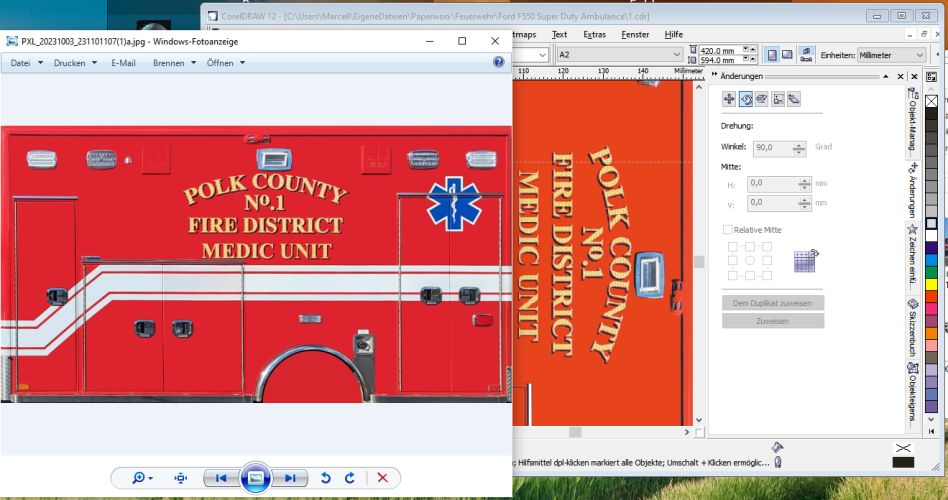Pick the yellow swatch in the color palette
The width and height of the screenshot is (948, 500).
[931, 284]
